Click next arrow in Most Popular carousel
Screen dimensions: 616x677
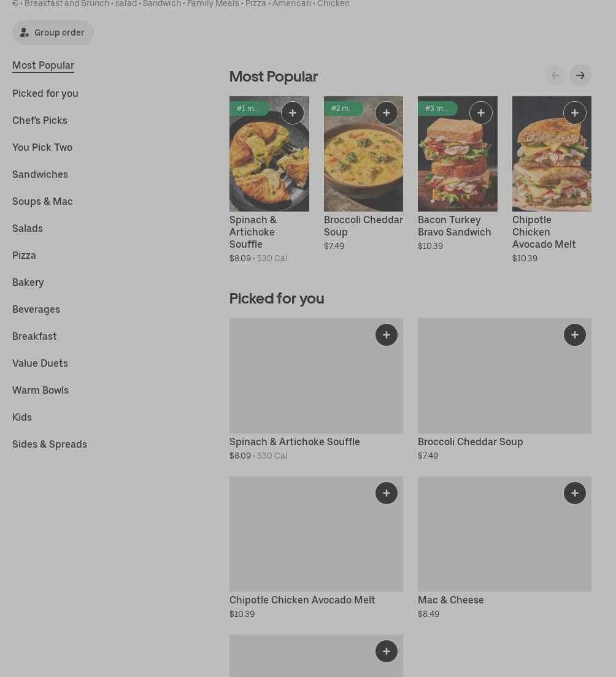[x=580, y=75]
